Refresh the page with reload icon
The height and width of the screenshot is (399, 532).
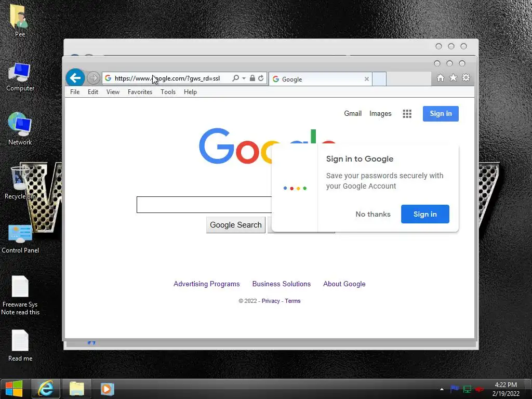pyautogui.click(x=261, y=78)
